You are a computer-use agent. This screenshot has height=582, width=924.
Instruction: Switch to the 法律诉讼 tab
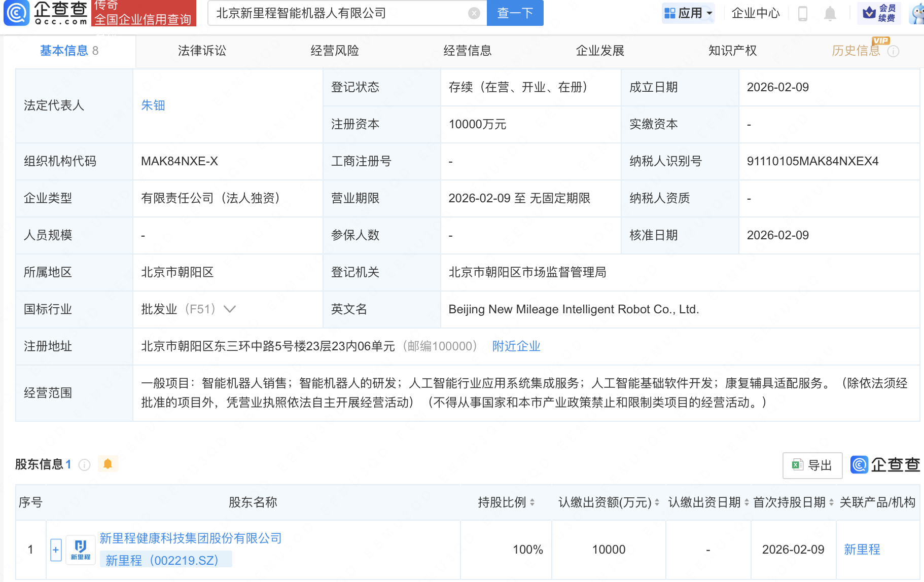click(x=202, y=51)
